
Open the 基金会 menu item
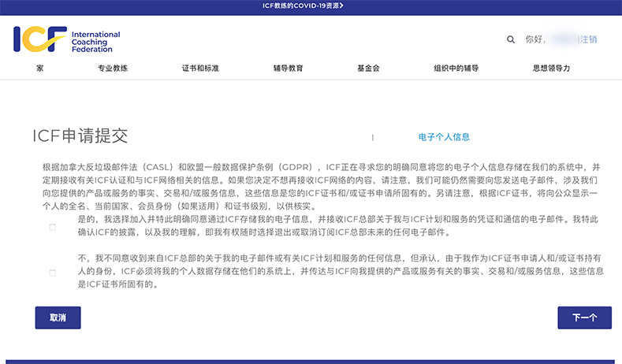(368, 69)
